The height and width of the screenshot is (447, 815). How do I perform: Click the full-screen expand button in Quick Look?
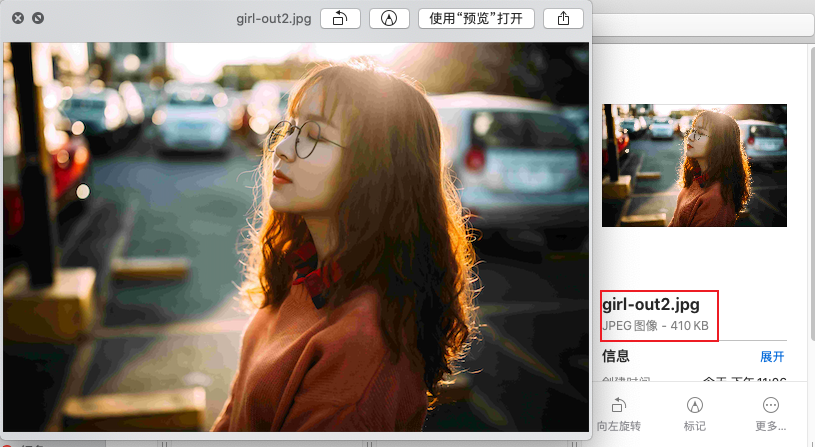coord(38,18)
